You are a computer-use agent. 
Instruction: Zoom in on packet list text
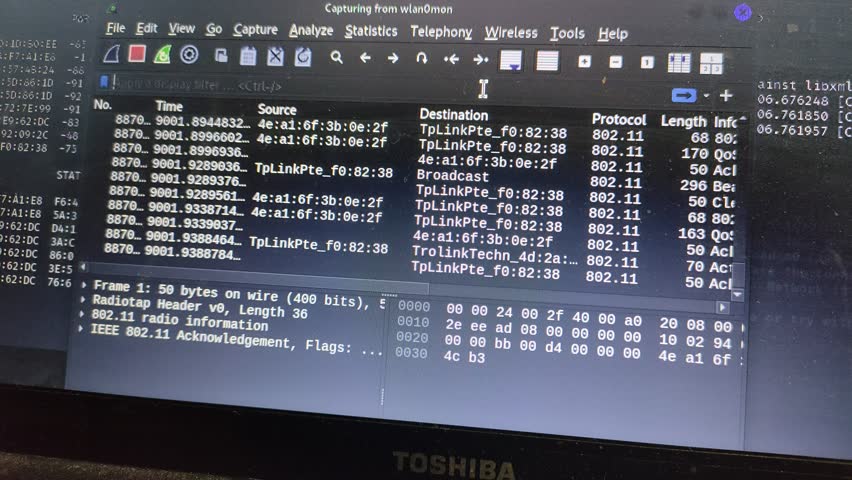click(584, 61)
